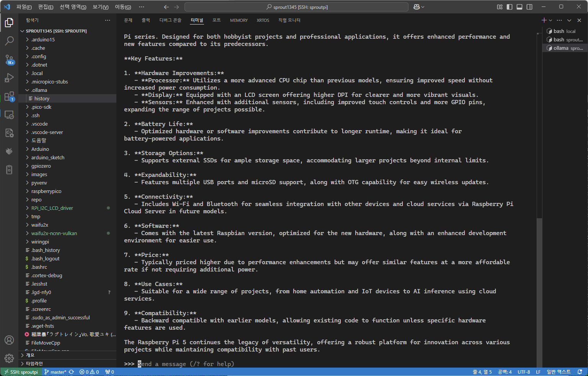Expand the 타임라인 section
588x376 pixels.
click(67, 363)
